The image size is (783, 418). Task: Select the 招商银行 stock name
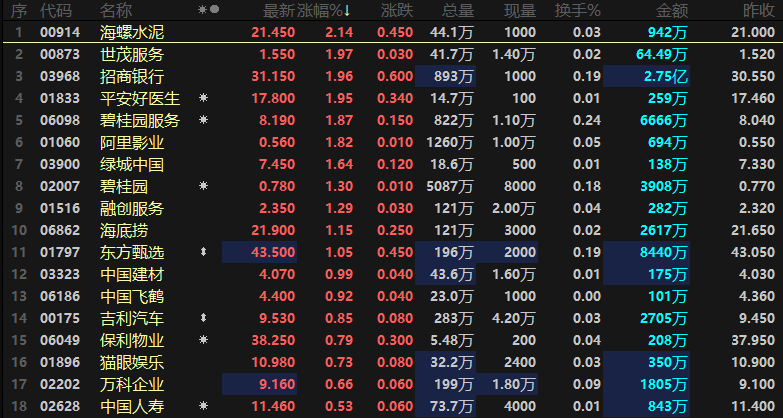(x=132, y=76)
